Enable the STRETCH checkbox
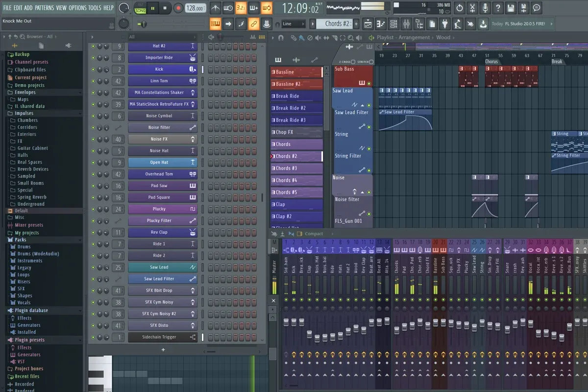Image resolution: width=588 pixels, height=392 pixels. pos(371,62)
